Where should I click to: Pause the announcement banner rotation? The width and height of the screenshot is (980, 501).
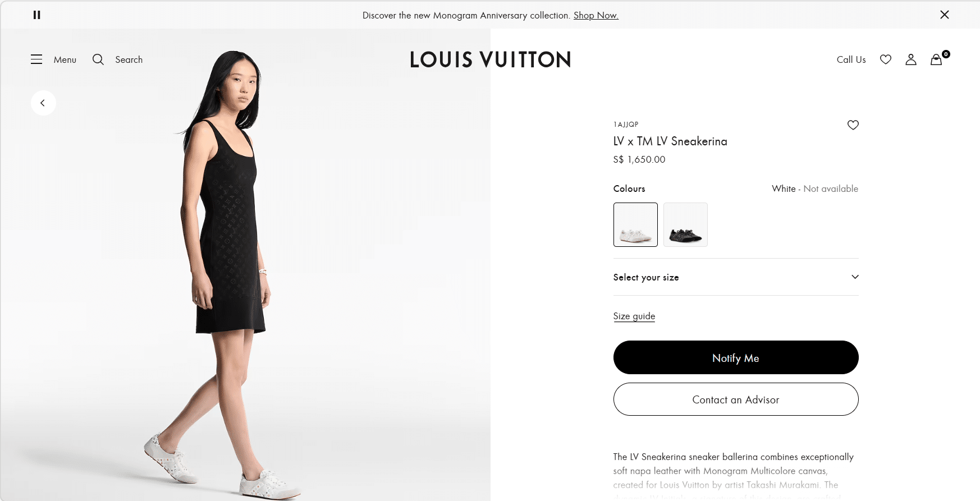37,15
